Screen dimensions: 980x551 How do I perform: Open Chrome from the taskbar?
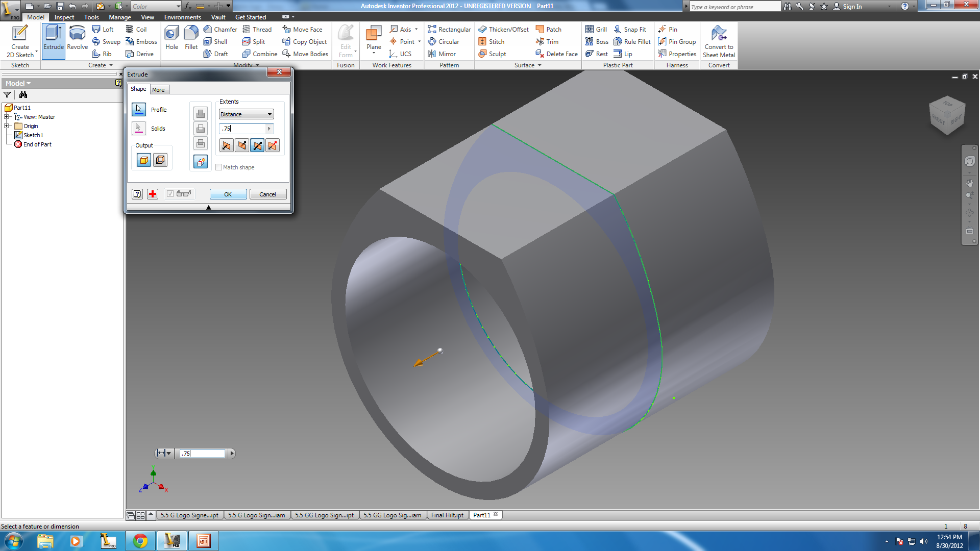tap(140, 541)
